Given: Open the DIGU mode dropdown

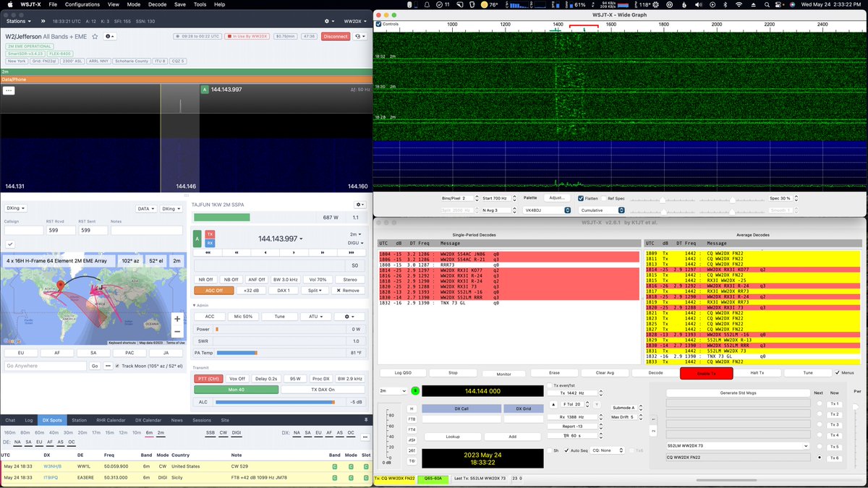Looking at the screenshot, I should pyautogui.click(x=357, y=242).
